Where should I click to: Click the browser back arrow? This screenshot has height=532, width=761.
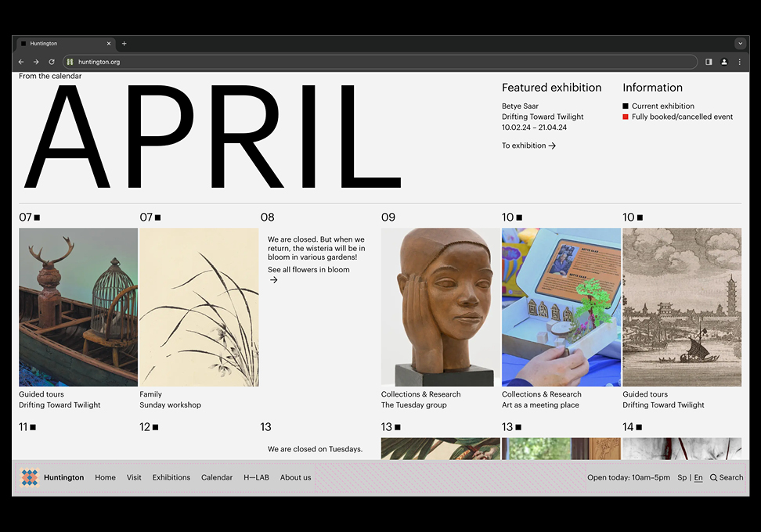click(x=21, y=62)
